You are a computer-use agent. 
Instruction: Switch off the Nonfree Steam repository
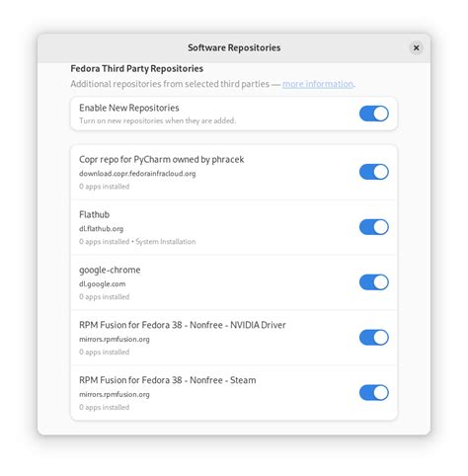pyautogui.click(x=374, y=393)
